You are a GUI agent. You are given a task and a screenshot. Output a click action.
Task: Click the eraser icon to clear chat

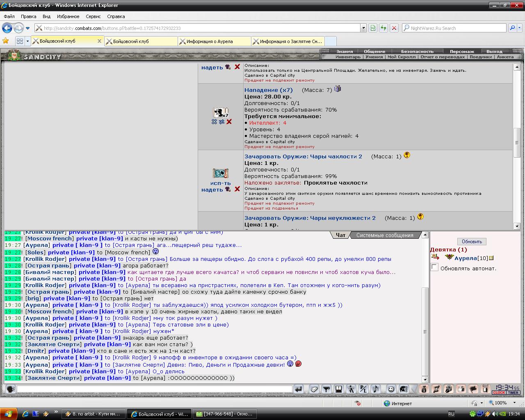(x=314, y=389)
